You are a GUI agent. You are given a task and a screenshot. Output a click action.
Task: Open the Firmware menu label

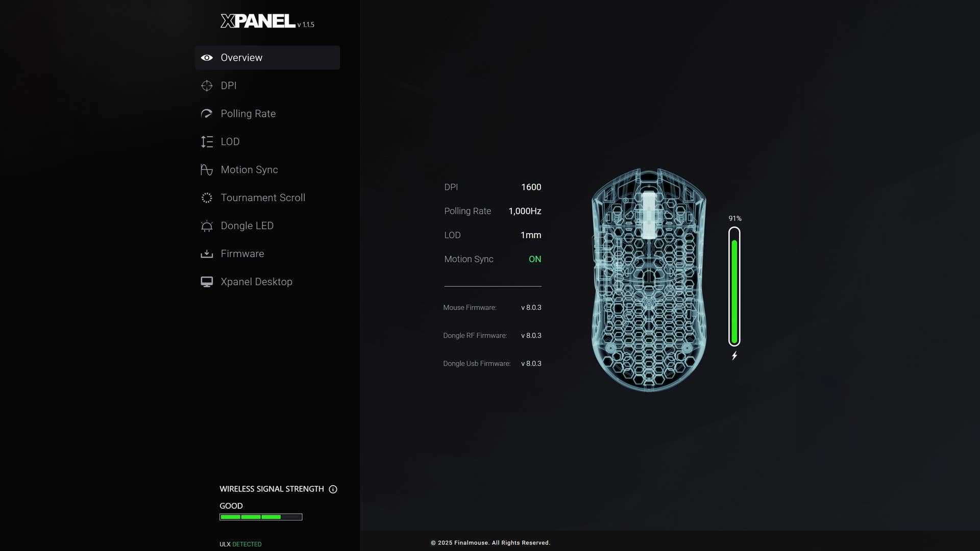click(x=242, y=254)
